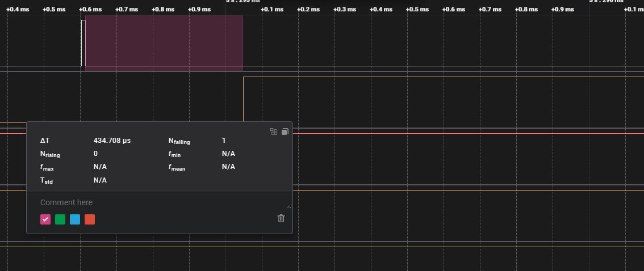Click the orange waveform's rising edge
The width and height of the screenshot is (644, 271).
[x=243, y=99]
